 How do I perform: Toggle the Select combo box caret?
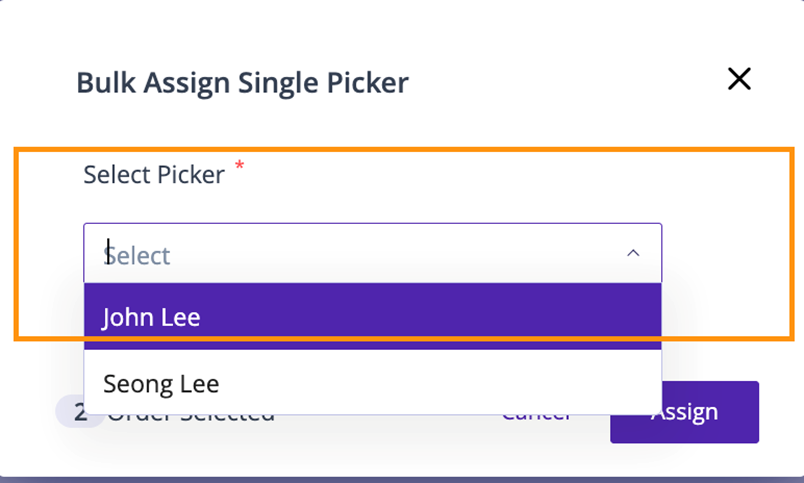632,254
